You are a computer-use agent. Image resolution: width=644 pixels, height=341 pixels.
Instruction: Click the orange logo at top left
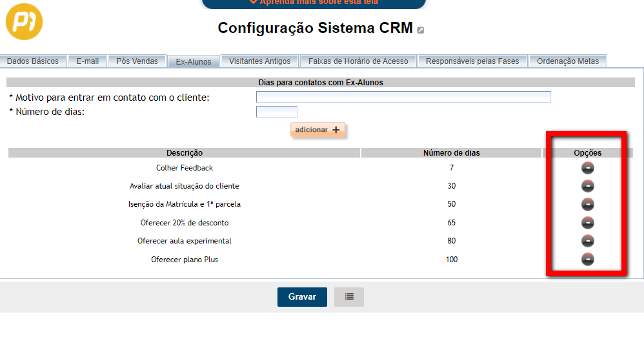click(x=24, y=23)
